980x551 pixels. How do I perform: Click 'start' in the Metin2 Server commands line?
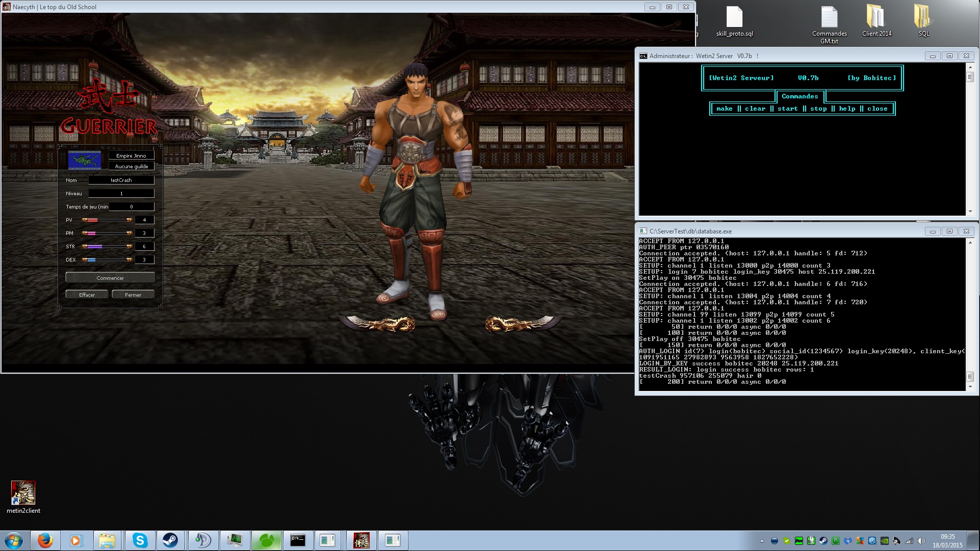pyautogui.click(x=787, y=109)
